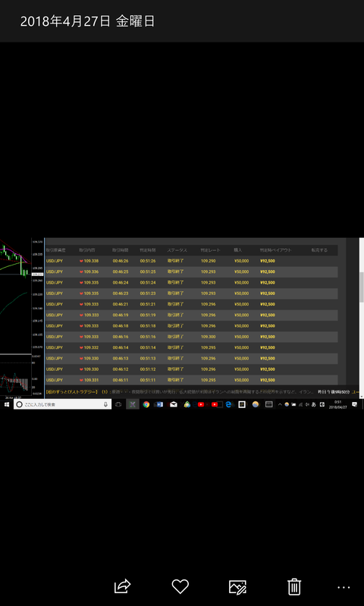This screenshot has width=364, height=606.
Task: Click USD/JPY in the 00:46:26 row
Action: coord(55,261)
